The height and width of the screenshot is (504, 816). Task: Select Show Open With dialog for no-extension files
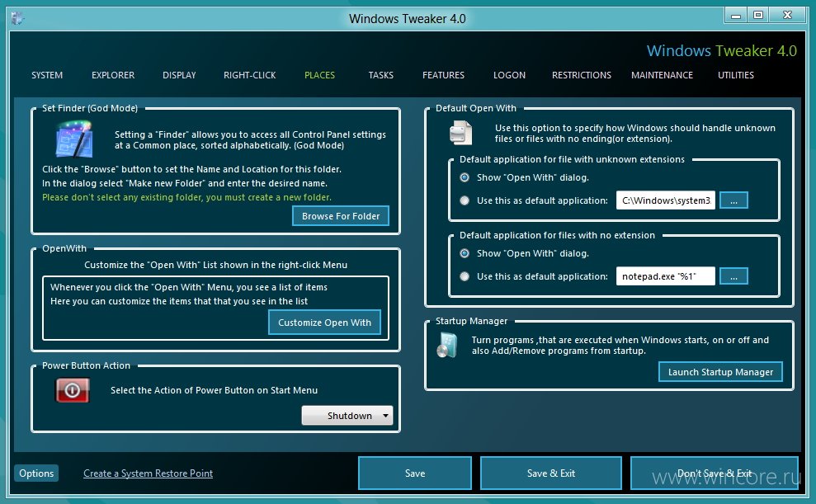(x=465, y=253)
